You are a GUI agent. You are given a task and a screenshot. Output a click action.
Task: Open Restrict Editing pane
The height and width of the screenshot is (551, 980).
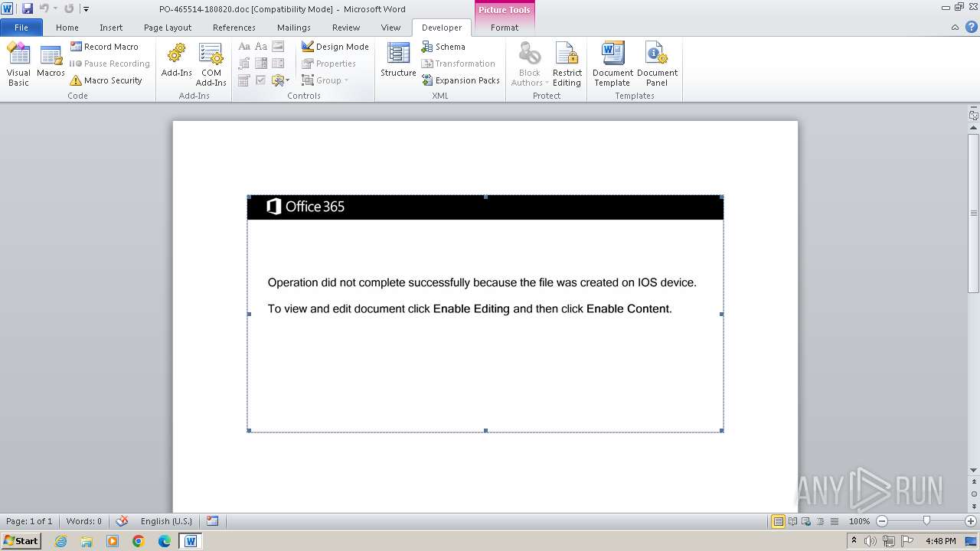point(567,64)
